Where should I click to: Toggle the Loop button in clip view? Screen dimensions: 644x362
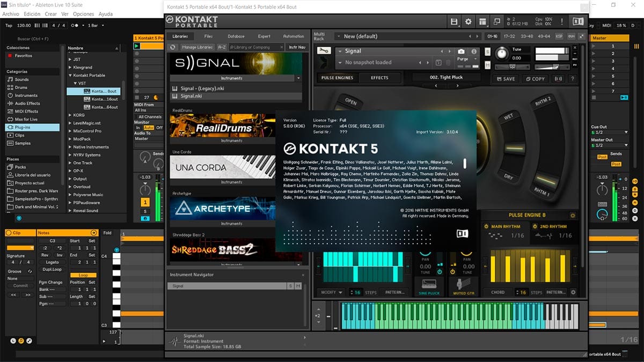click(x=83, y=275)
